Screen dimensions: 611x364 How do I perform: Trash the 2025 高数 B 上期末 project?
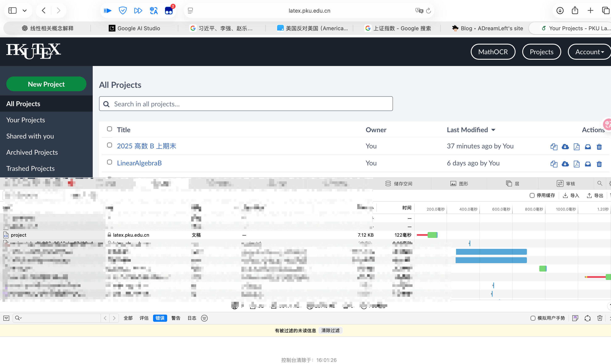tap(599, 147)
